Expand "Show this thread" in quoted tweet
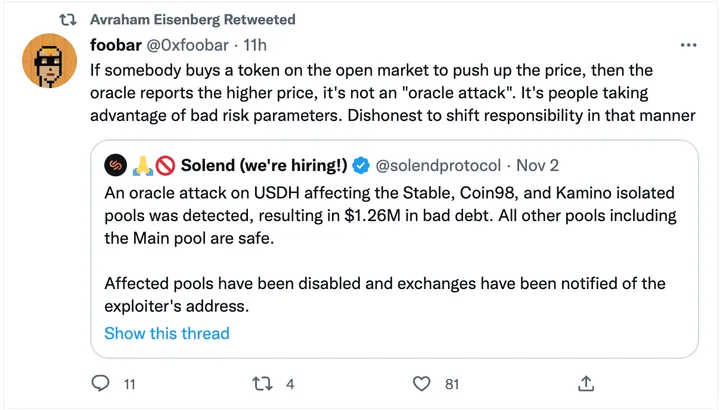Screen dimensions: 720x410 (x=167, y=333)
